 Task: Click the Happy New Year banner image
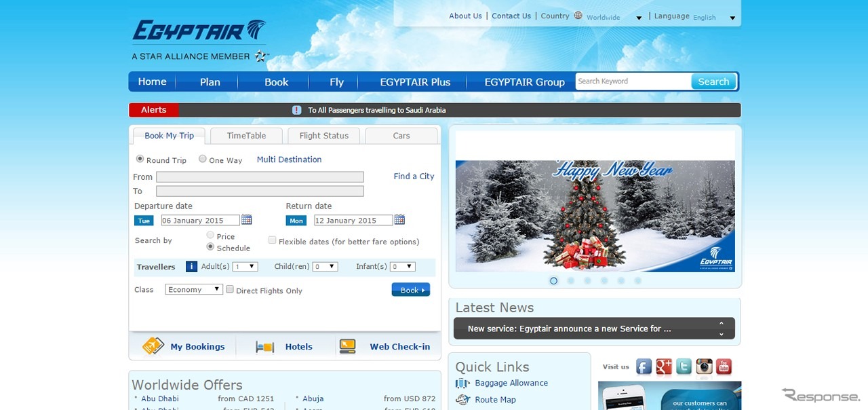tap(595, 216)
